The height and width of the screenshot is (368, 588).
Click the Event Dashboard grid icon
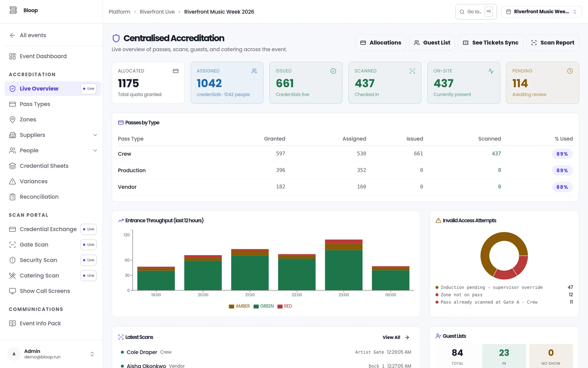pyautogui.click(x=13, y=56)
